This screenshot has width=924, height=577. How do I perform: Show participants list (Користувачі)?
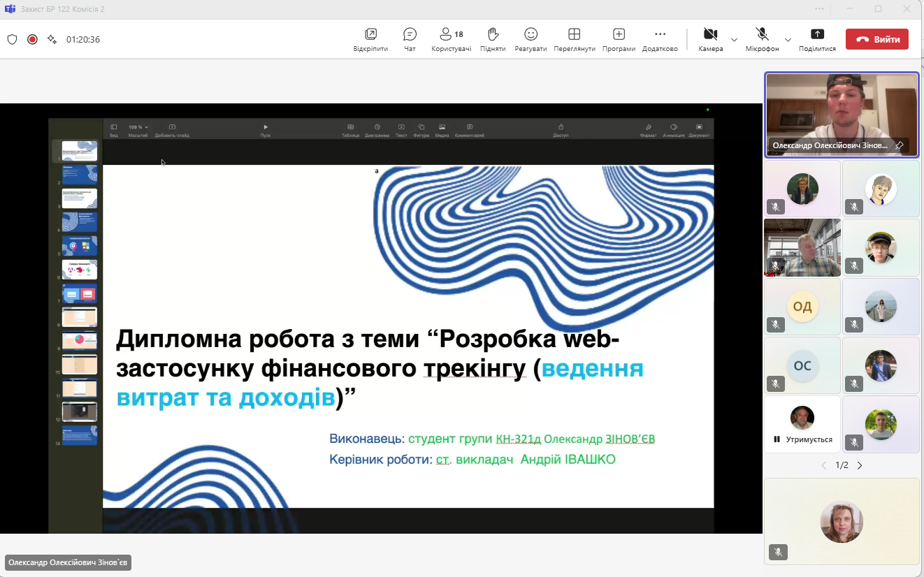tap(451, 39)
